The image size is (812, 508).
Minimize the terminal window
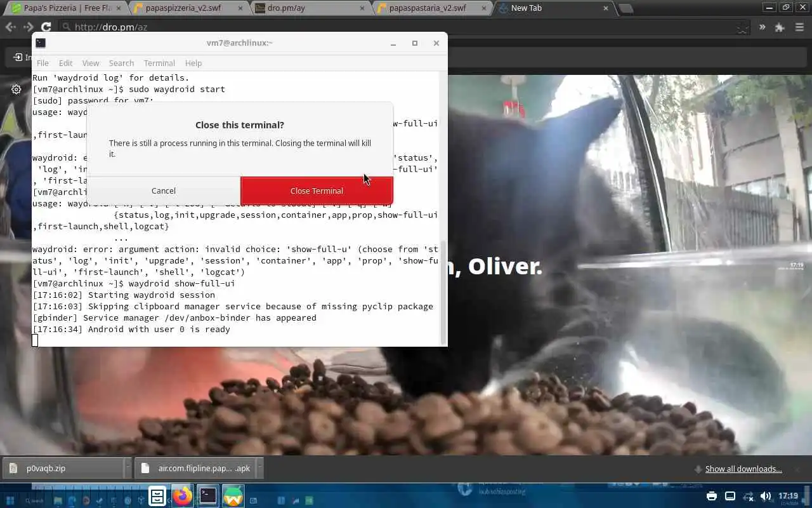[393, 43]
